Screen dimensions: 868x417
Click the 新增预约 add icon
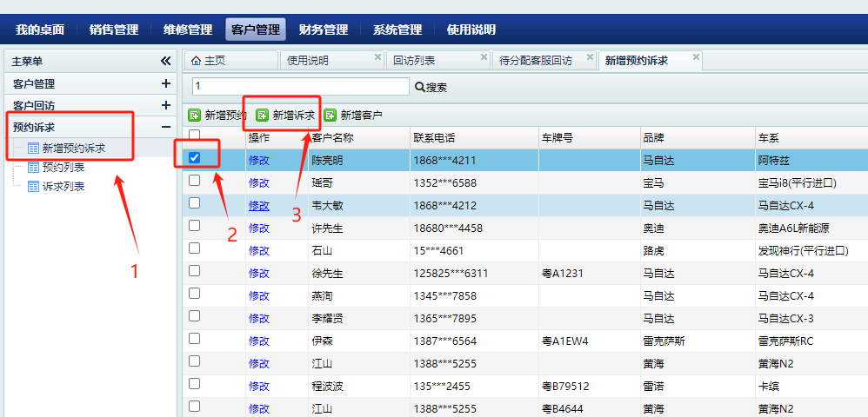coord(195,115)
